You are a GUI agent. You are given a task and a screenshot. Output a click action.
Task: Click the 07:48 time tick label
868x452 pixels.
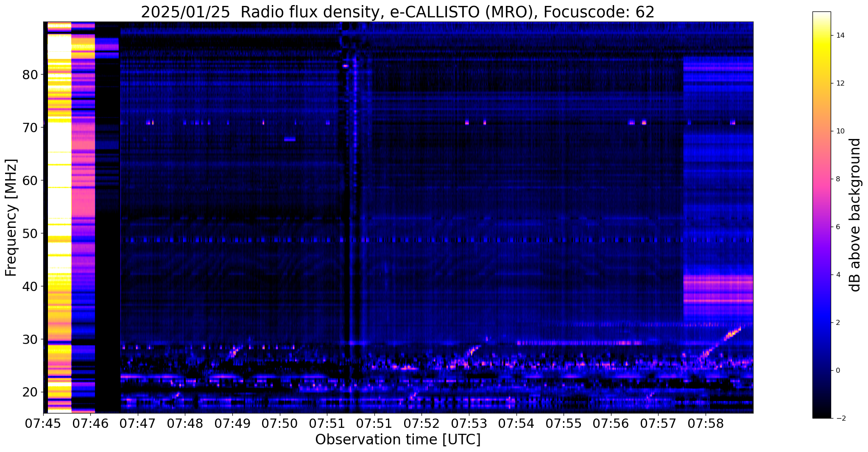coord(185,424)
